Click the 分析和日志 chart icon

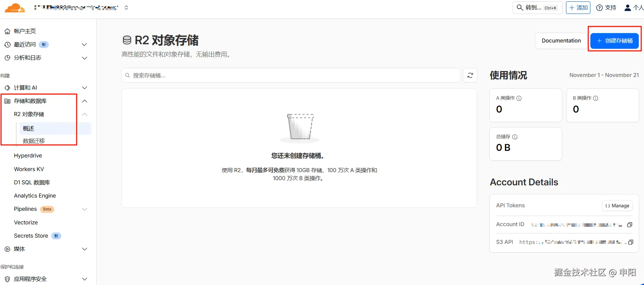7,58
